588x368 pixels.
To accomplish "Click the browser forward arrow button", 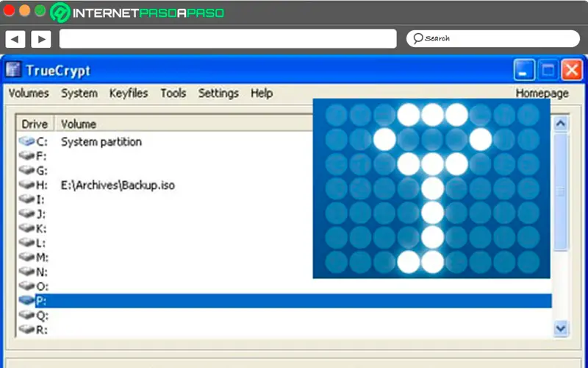I will [x=41, y=39].
